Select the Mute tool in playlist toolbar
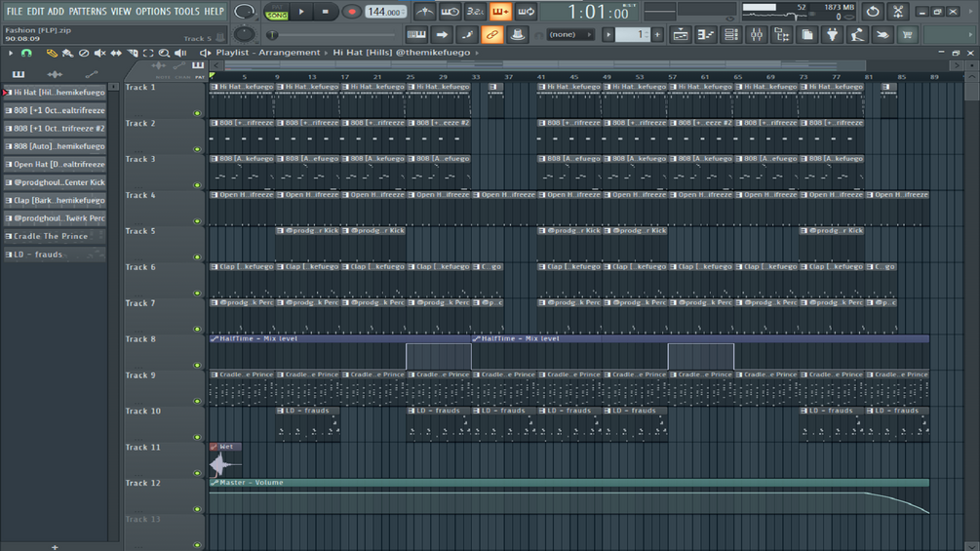This screenshot has width=980, height=551. (x=100, y=53)
